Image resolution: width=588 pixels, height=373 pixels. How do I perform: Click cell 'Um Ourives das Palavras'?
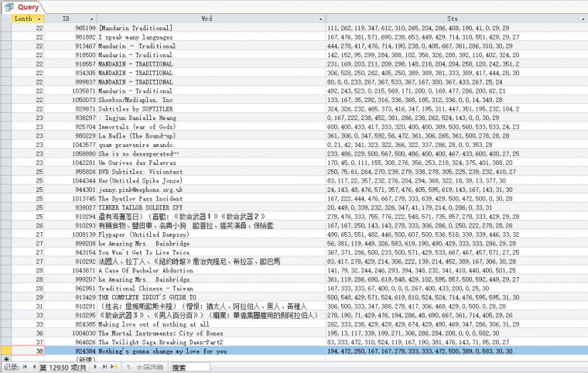pyautogui.click(x=211, y=163)
